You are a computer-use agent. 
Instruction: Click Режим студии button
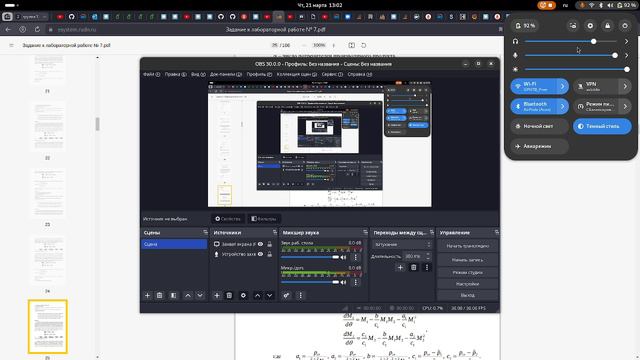tap(467, 272)
